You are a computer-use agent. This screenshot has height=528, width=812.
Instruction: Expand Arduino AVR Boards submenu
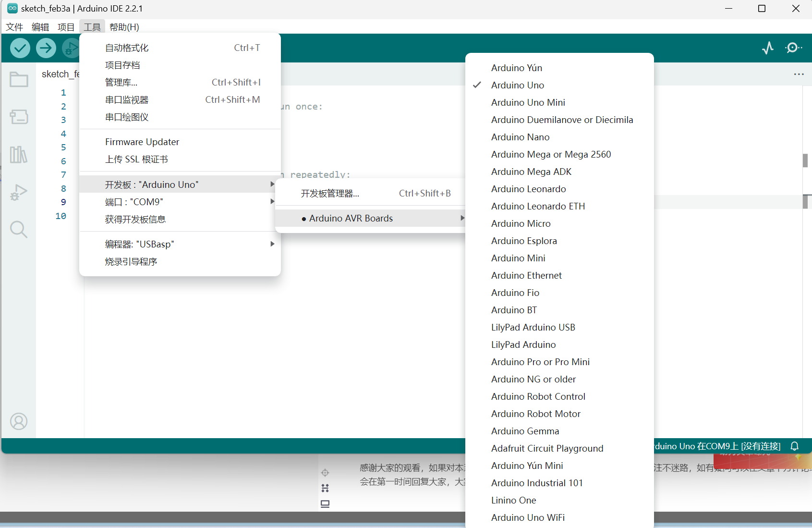(x=371, y=218)
